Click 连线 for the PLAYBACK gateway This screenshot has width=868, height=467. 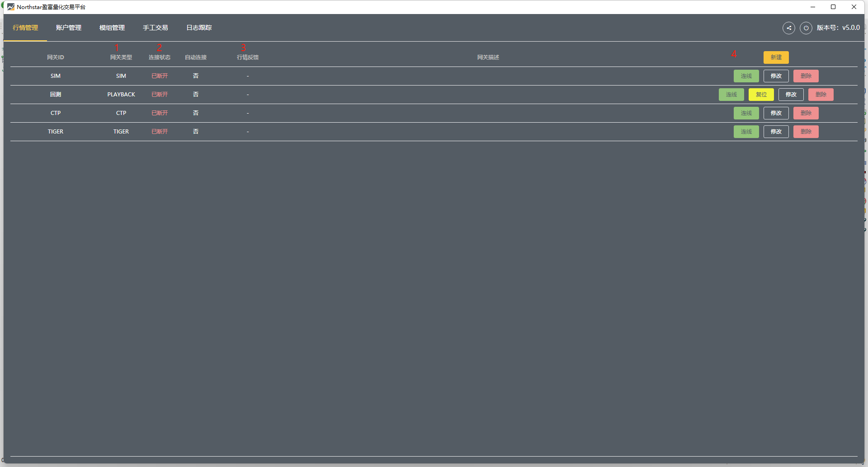(x=731, y=95)
